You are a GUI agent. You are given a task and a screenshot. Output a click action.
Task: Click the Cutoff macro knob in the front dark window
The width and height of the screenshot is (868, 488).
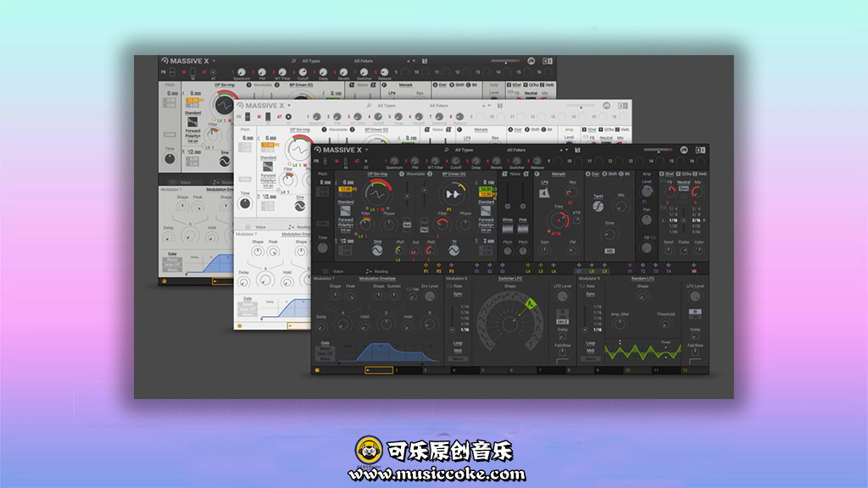pos(455,160)
